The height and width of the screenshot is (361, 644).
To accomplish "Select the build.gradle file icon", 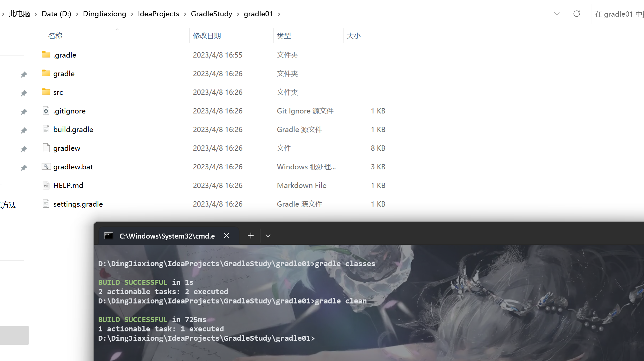I will [x=46, y=129].
